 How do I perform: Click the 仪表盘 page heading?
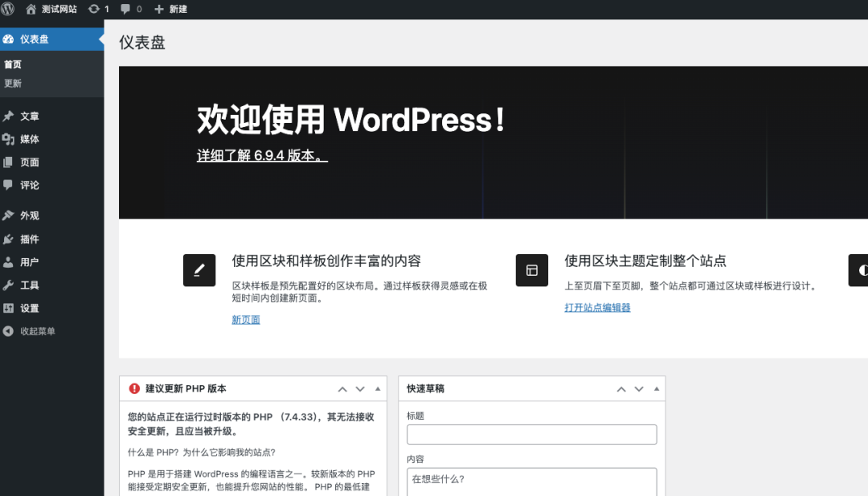(x=142, y=43)
